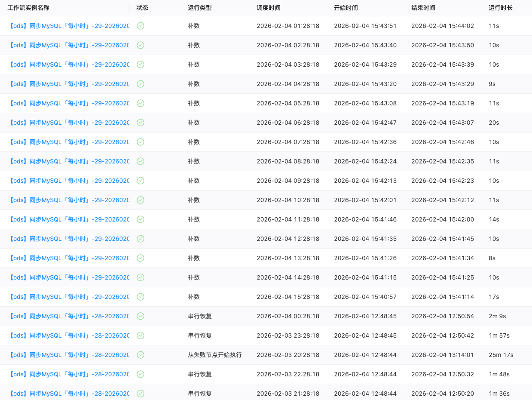Click success status icon for 2026-02-04 13:28:18 schedule
This screenshot has height=400, width=532.
point(141,258)
